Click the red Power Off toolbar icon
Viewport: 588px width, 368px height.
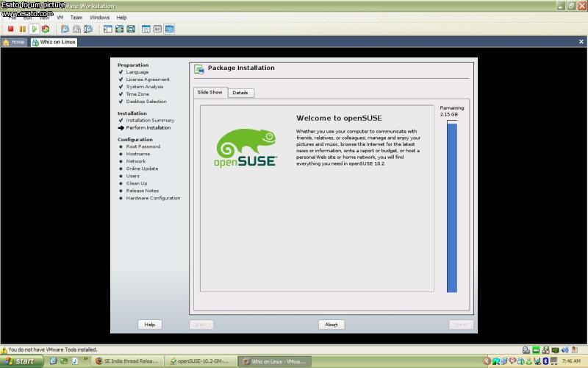pos(10,29)
